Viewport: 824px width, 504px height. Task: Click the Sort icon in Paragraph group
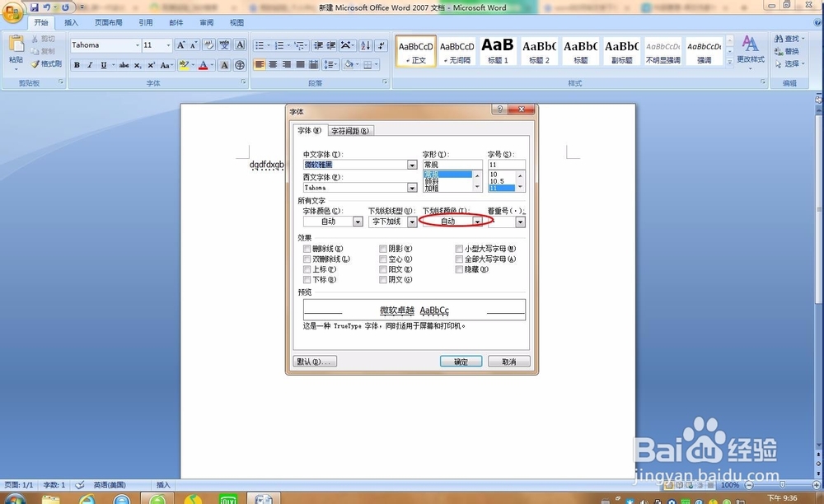[366, 45]
